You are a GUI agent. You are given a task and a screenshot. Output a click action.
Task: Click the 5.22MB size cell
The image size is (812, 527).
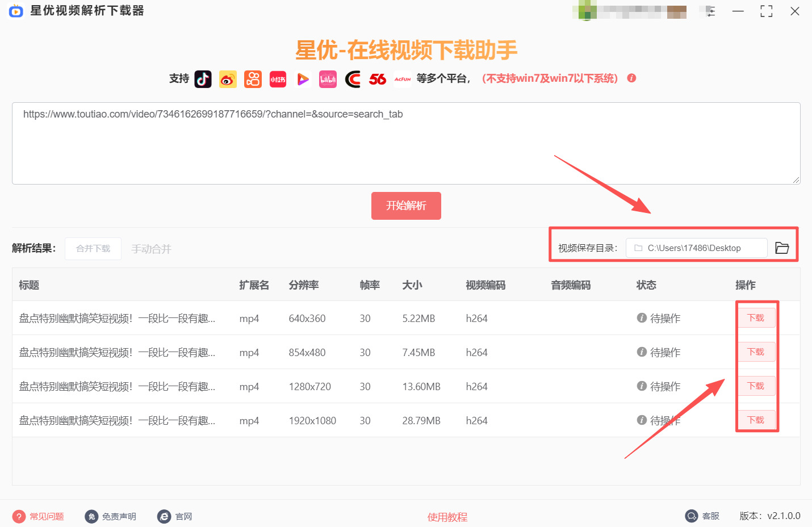[x=418, y=319]
